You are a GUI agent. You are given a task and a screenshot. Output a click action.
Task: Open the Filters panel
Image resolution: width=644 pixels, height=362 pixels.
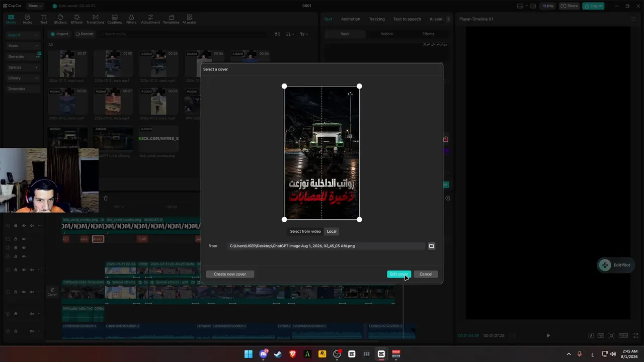(x=131, y=19)
